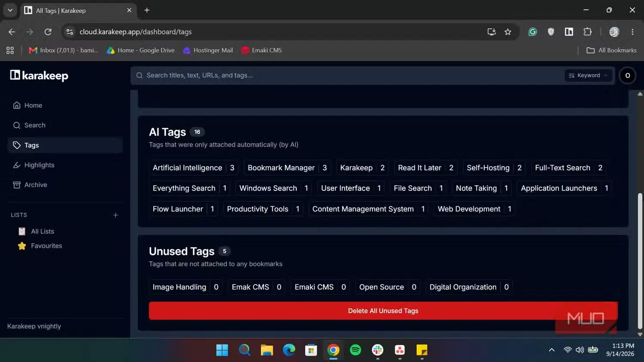This screenshot has height=362, width=644.
Task: Open the Image Handling unused tag
Action: [185, 287]
